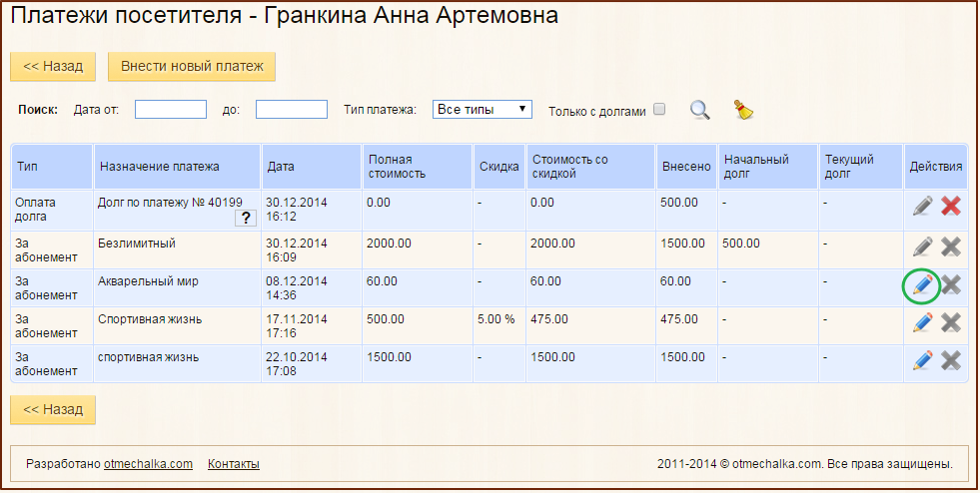Open the 'Контакты' link

point(234,464)
